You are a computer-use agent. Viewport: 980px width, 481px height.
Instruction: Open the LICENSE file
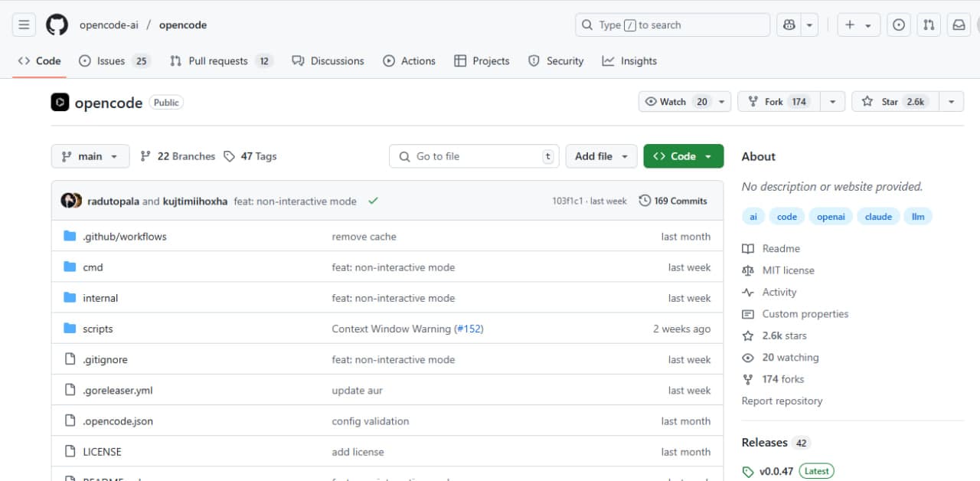tap(102, 452)
